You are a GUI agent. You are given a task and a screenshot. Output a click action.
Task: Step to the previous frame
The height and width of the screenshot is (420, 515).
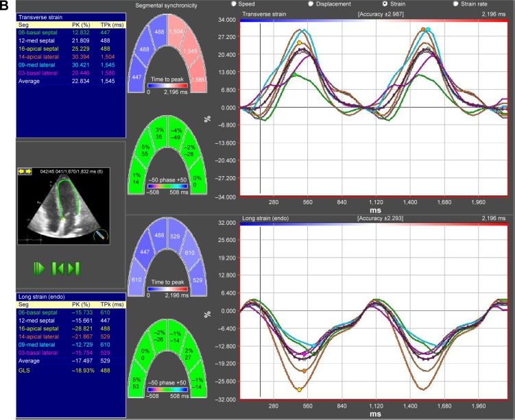click(x=60, y=268)
